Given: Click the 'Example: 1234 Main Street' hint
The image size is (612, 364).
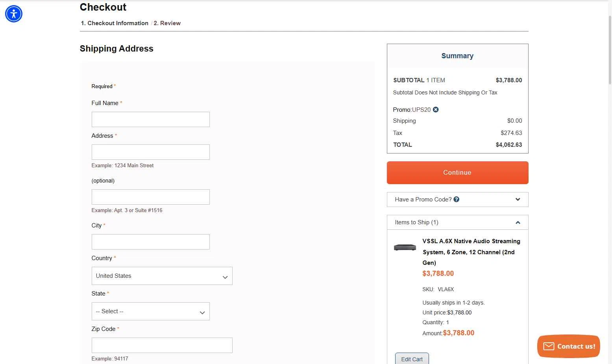Looking at the screenshot, I should point(122,165).
